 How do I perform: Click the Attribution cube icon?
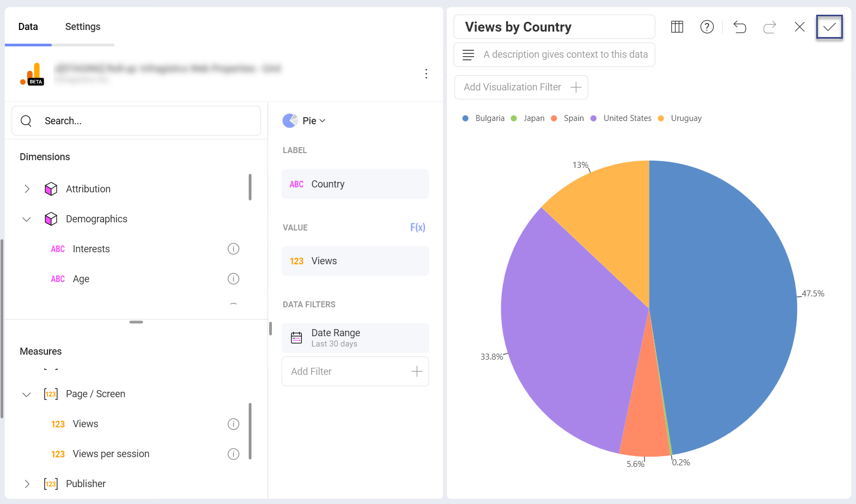[x=51, y=189]
